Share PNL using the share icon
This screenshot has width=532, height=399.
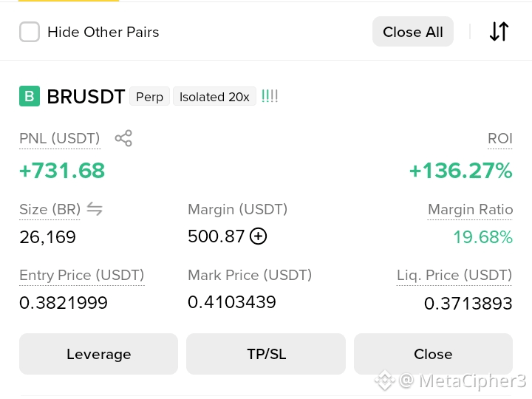tap(123, 138)
